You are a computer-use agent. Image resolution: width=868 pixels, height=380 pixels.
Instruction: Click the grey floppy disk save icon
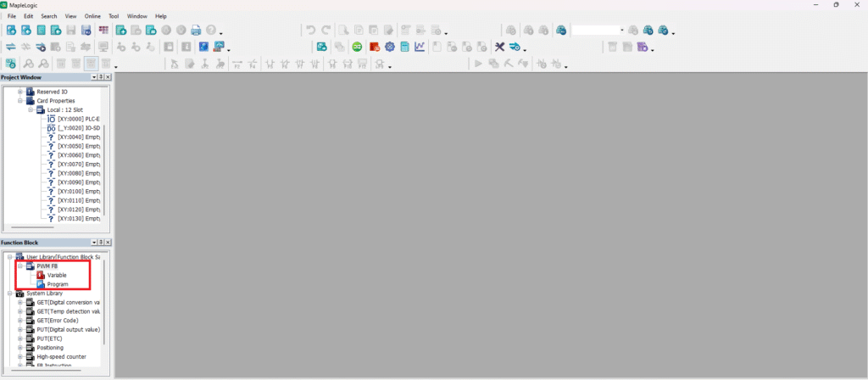click(71, 30)
